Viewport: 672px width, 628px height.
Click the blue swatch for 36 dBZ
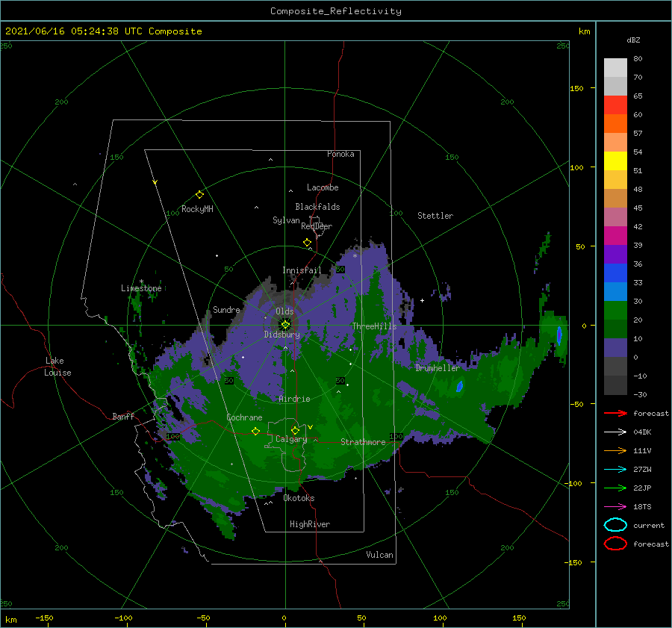coord(615,273)
